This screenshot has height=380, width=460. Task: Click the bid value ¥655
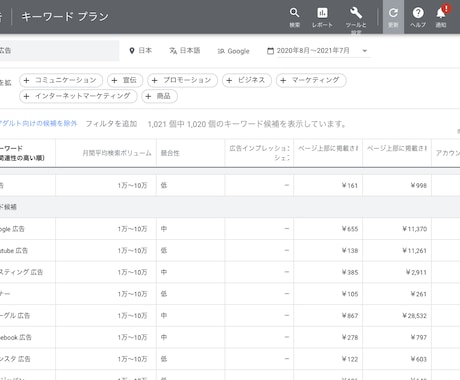pyautogui.click(x=350, y=229)
